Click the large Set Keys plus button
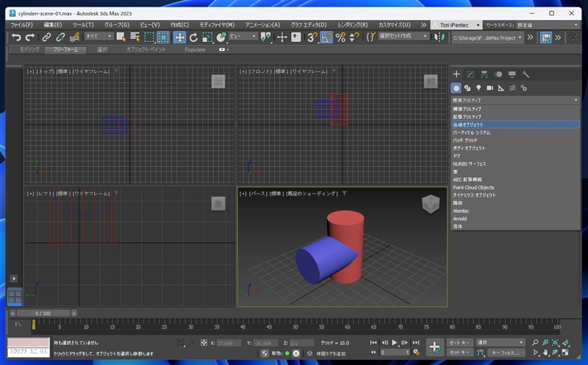 [434, 347]
